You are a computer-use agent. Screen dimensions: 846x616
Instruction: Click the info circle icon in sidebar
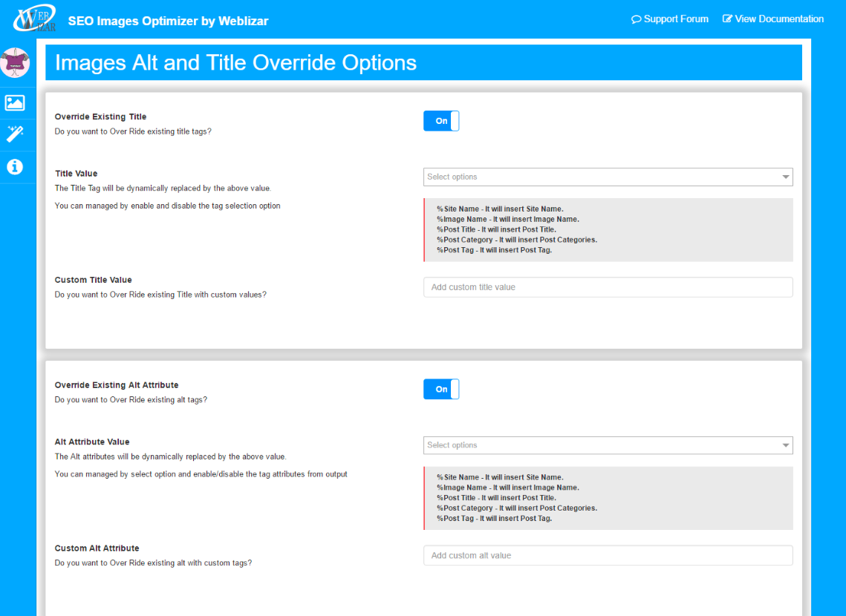[x=15, y=166]
